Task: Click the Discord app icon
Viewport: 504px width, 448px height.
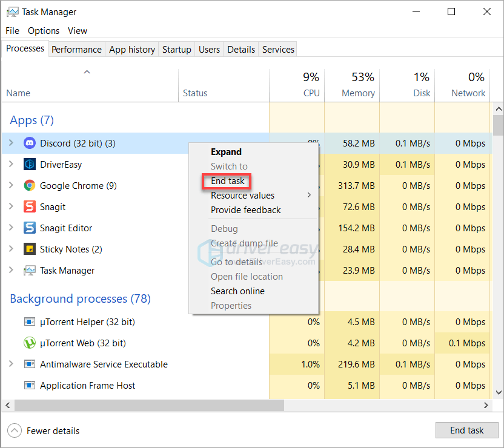Action: coord(30,143)
